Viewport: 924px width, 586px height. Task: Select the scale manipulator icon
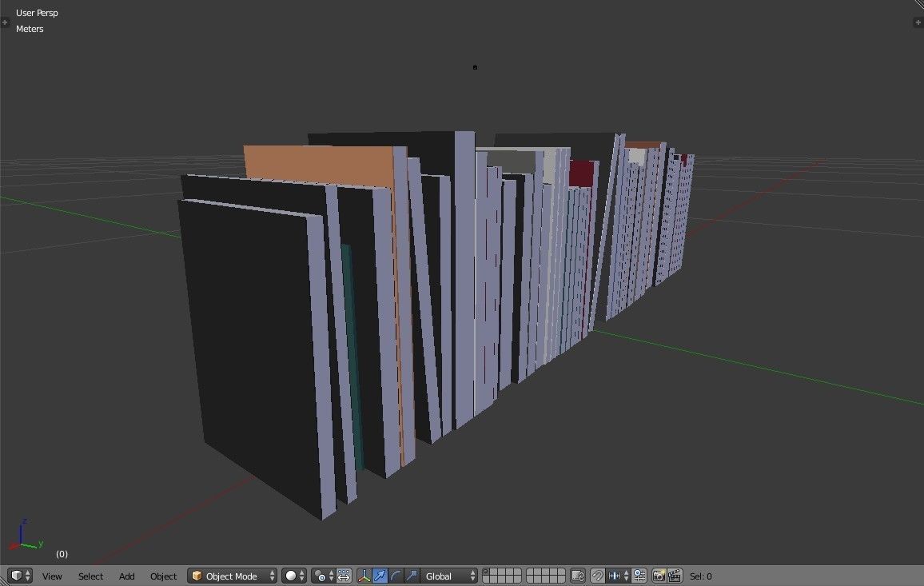tap(412, 576)
